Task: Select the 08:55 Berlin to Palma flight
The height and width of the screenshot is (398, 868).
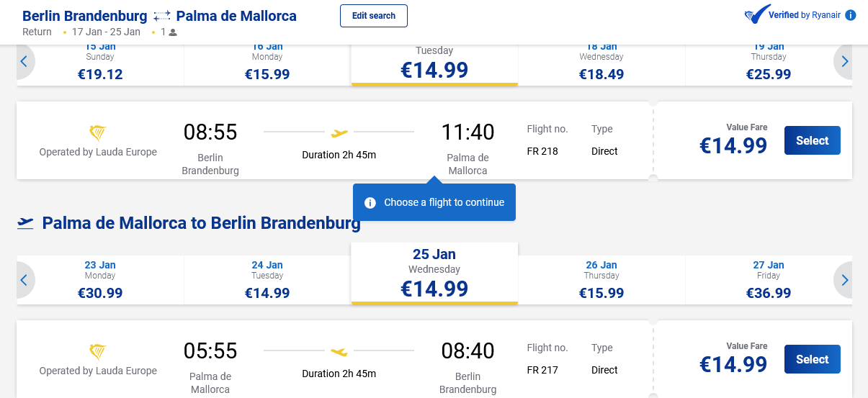Action: point(812,141)
